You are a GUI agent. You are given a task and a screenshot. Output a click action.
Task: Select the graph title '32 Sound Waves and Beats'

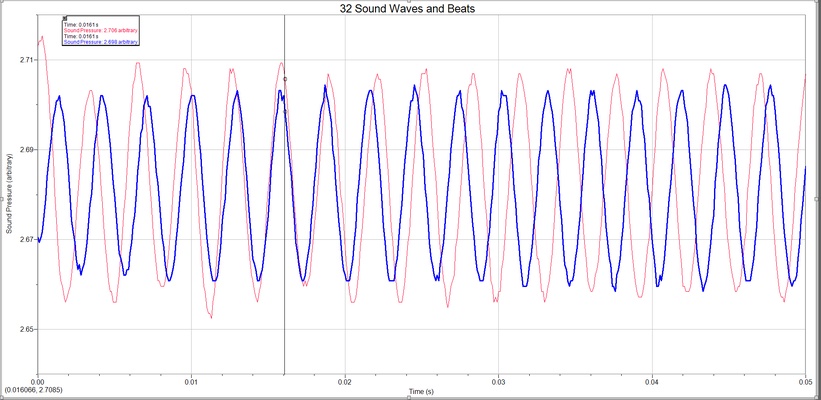[407, 8]
